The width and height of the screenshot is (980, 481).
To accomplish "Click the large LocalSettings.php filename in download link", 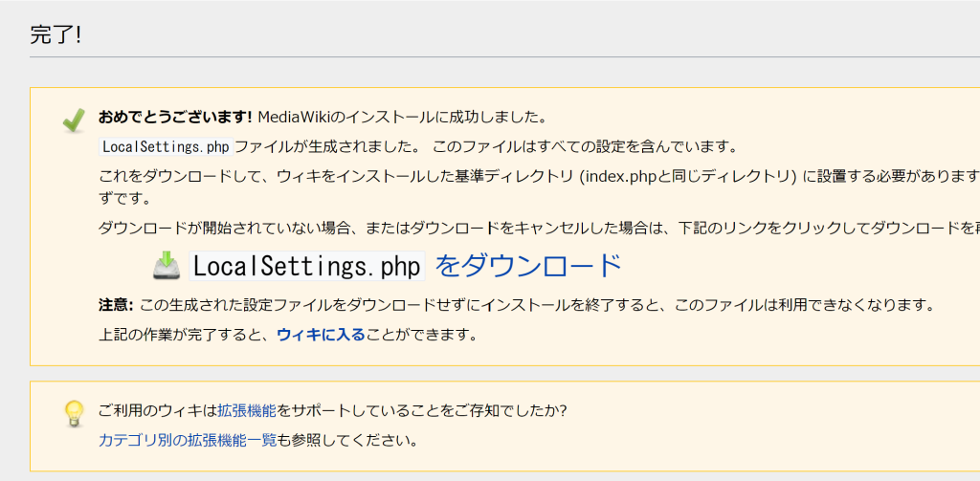I will tap(307, 266).
